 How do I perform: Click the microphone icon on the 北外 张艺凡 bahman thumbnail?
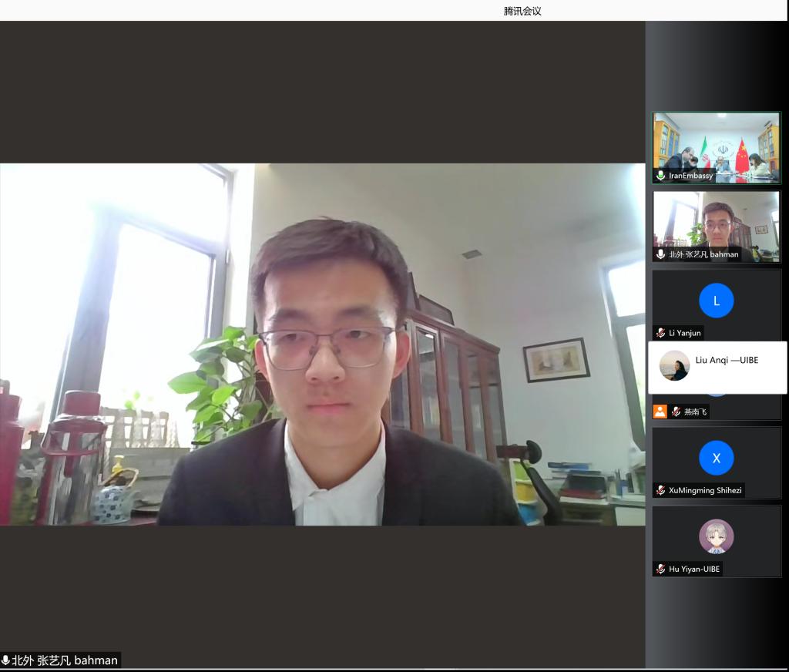[660, 254]
